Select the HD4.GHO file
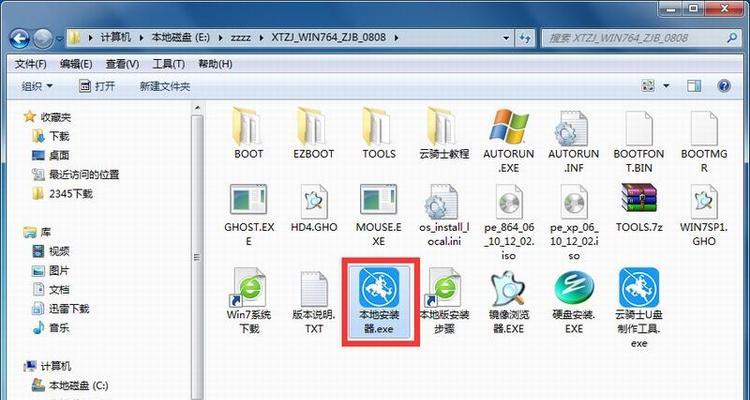750x400 pixels. [x=314, y=208]
